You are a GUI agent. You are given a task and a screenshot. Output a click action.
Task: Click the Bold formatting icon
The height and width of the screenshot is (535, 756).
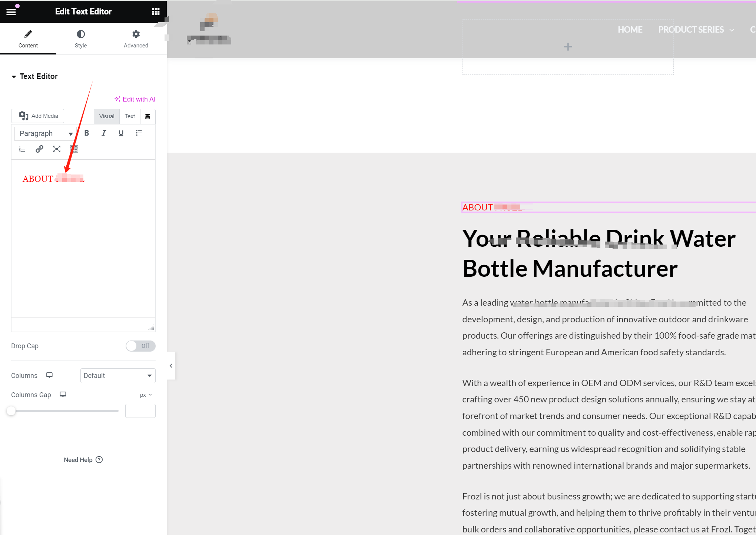[x=86, y=133]
